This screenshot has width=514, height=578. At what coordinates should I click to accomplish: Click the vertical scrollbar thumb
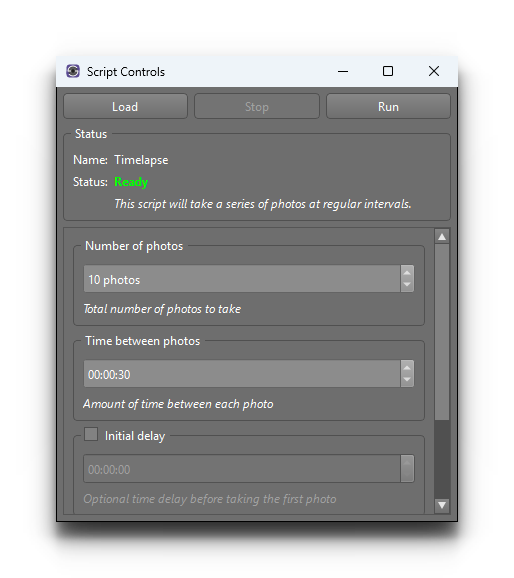coord(442,332)
